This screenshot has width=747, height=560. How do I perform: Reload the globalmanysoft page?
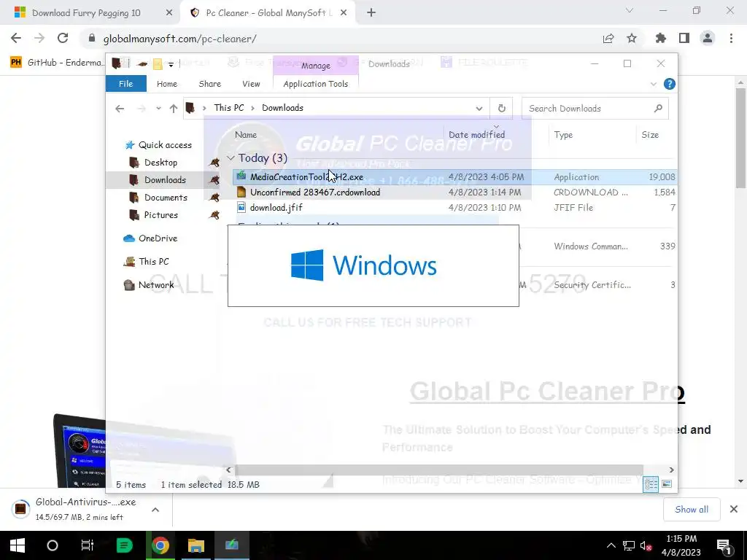tap(63, 39)
